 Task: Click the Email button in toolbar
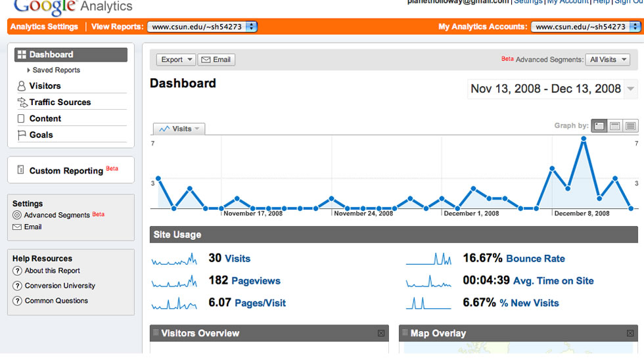point(216,60)
